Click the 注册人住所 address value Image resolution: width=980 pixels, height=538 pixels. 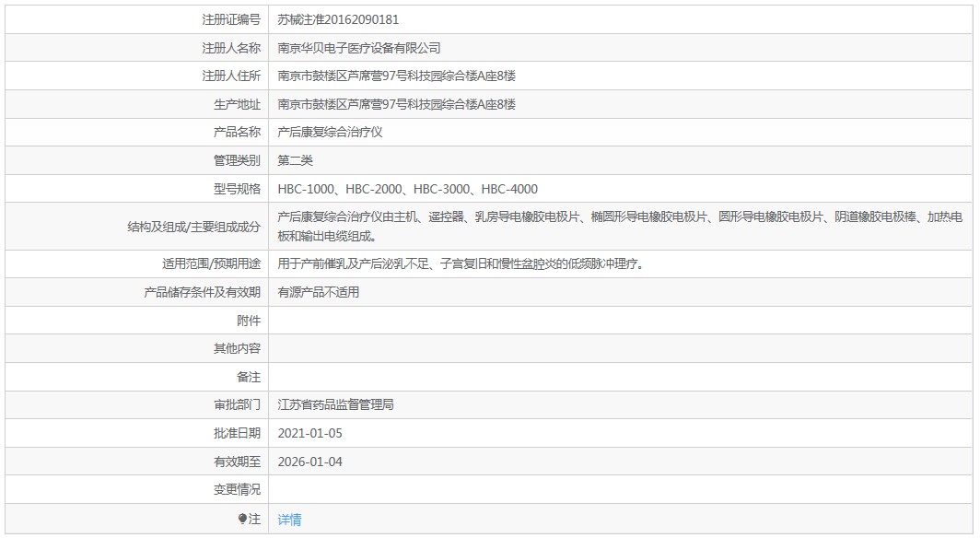click(397, 76)
